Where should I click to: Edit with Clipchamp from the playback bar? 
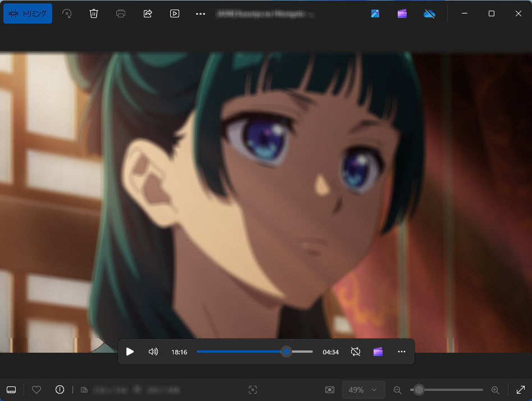click(x=378, y=352)
